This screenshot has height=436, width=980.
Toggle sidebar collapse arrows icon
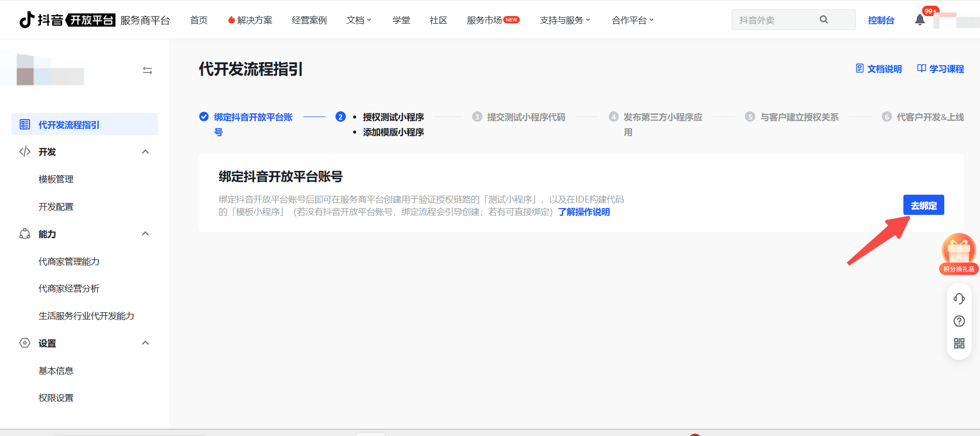tap(148, 70)
